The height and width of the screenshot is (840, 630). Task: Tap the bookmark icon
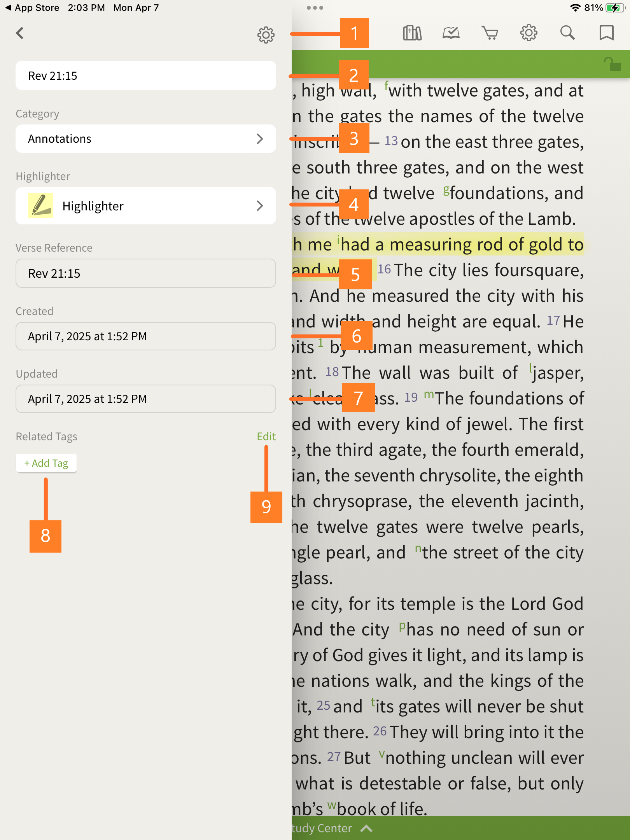tap(606, 33)
